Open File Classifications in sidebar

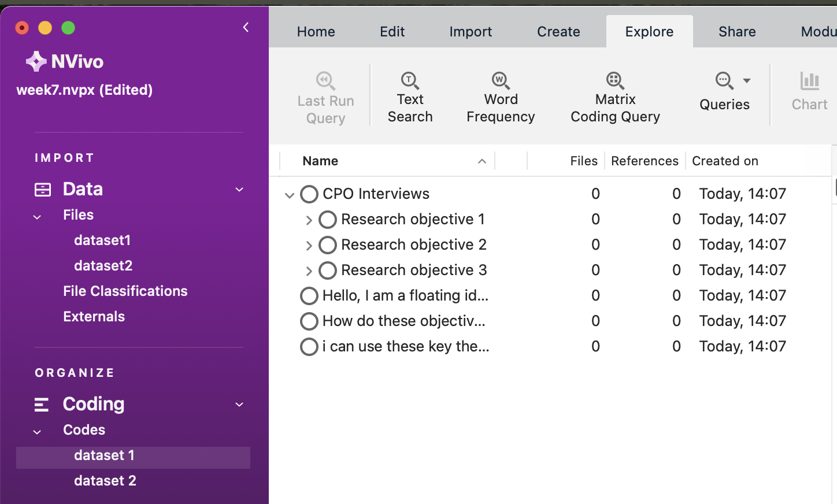(125, 291)
